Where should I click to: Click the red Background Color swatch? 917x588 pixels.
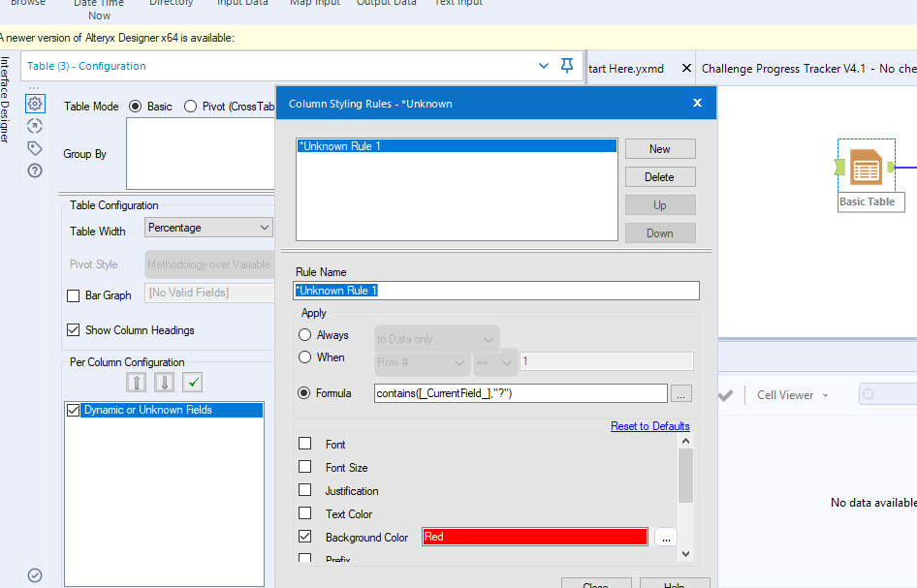(x=534, y=536)
